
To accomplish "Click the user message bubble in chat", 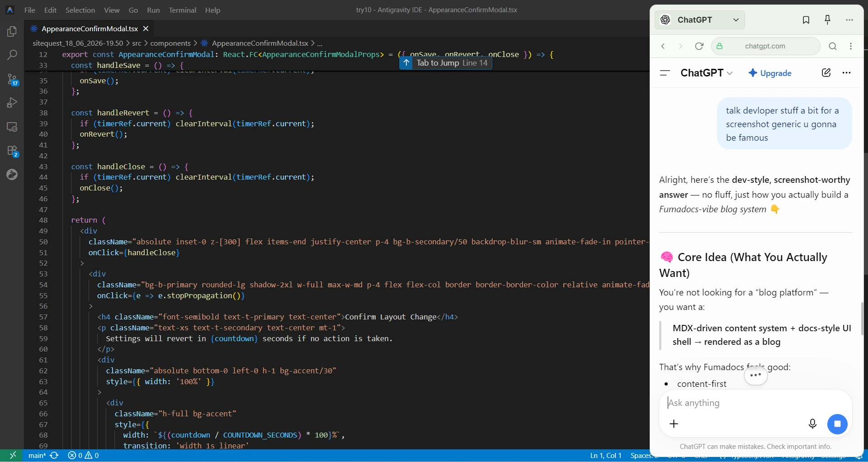I will point(784,124).
